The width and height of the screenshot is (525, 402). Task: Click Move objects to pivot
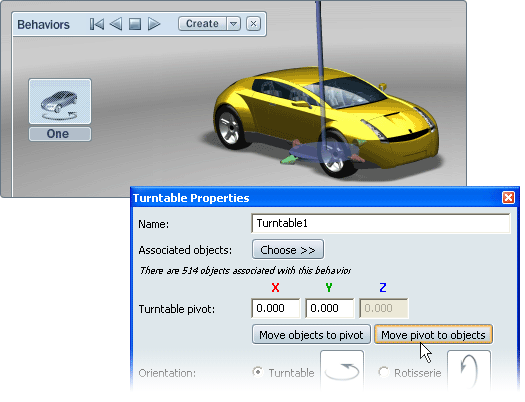[311, 334]
